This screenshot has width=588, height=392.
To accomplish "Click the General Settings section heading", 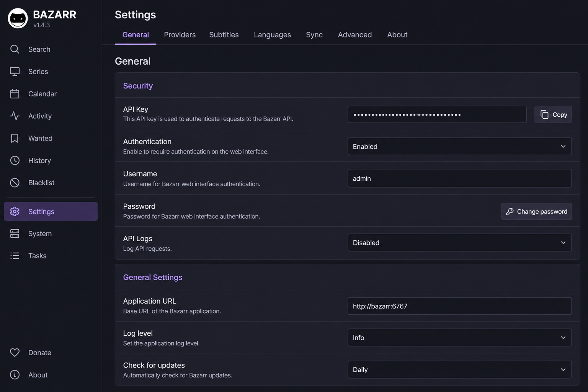I will click(x=153, y=277).
